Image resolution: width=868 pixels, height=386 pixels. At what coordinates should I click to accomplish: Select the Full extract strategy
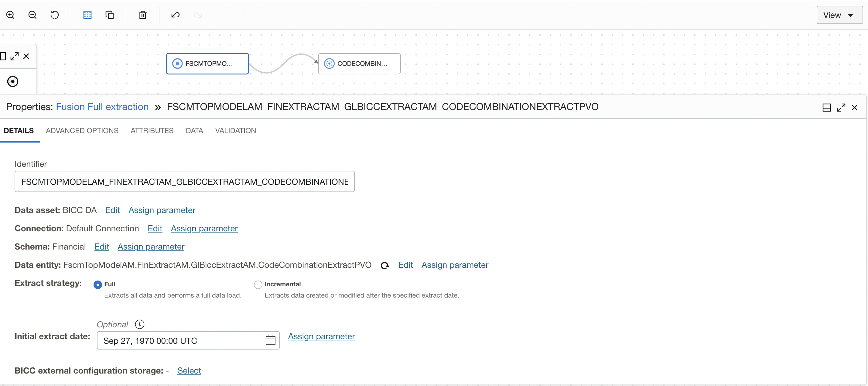pos(98,284)
